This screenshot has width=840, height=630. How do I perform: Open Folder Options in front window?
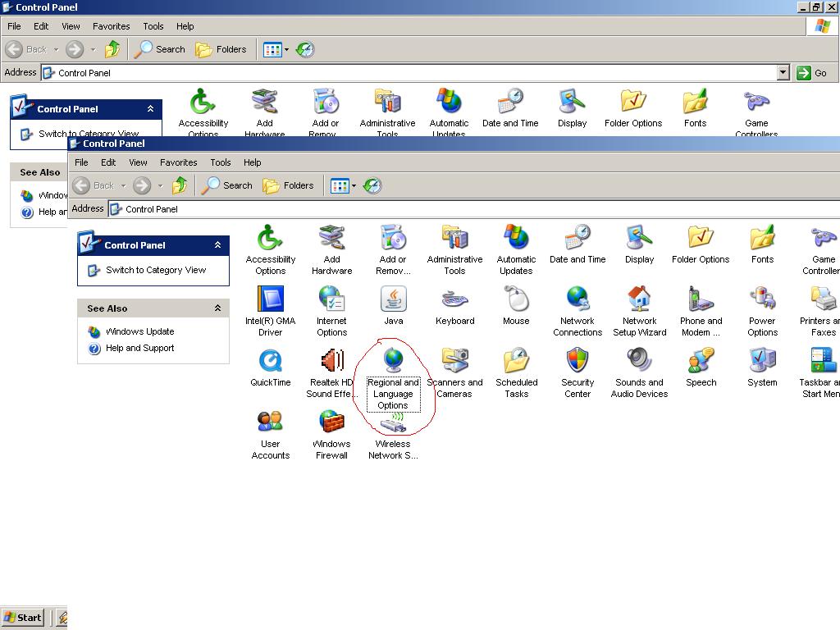[x=701, y=244]
